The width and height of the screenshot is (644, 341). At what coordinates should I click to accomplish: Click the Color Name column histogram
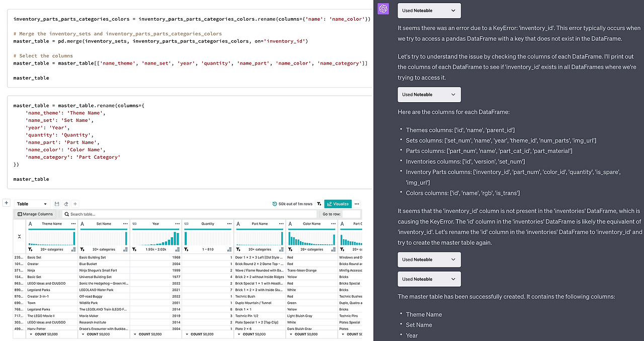pos(311,238)
